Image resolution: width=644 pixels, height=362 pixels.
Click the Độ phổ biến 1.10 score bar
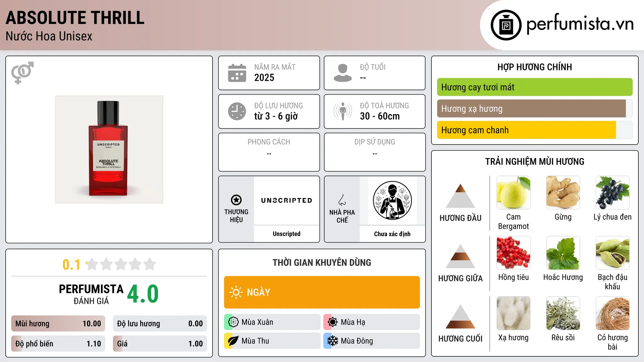[58, 344]
